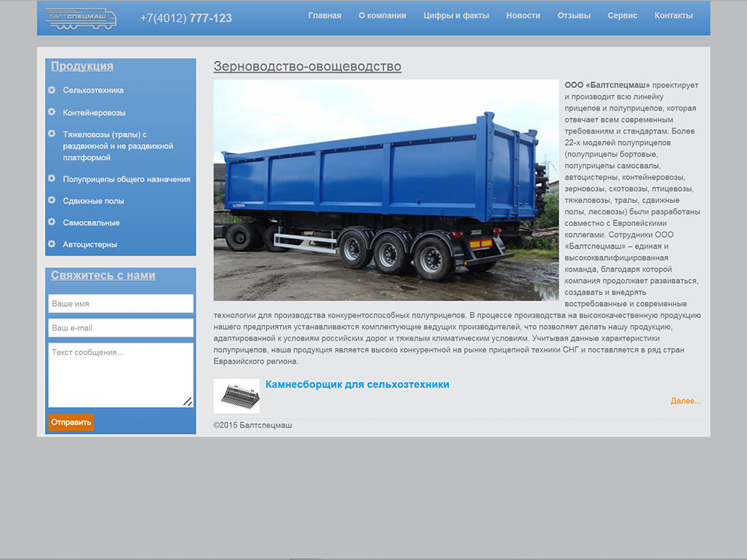Go to the Цифры и факты page
Image resolution: width=747 pixels, height=560 pixels.
pyautogui.click(x=456, y=16)
